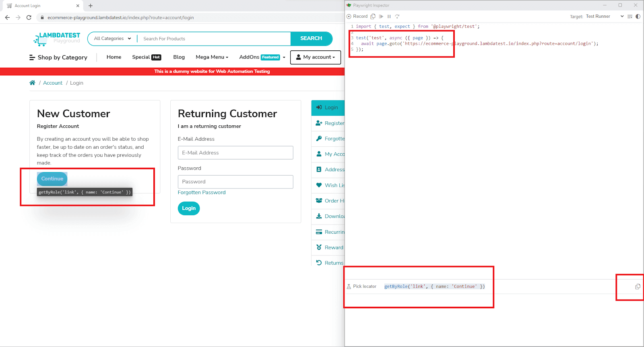Open Address Book in the sidebar
644x347 pixels.
(328, 170)
